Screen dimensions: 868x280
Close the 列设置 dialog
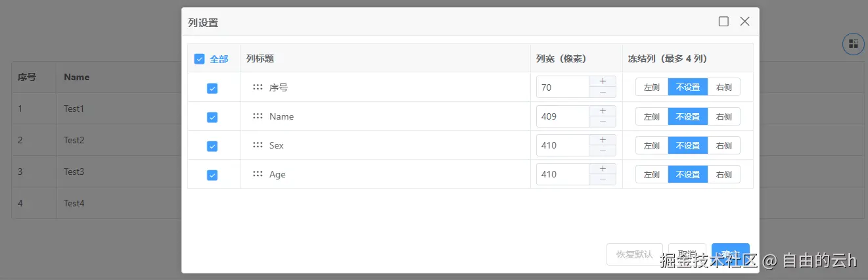coord(744,22)
